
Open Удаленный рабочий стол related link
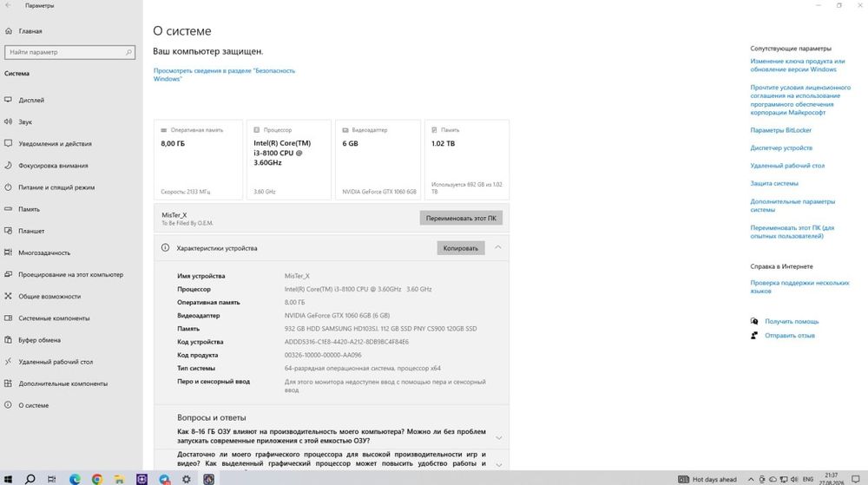(x=787, y=166)
